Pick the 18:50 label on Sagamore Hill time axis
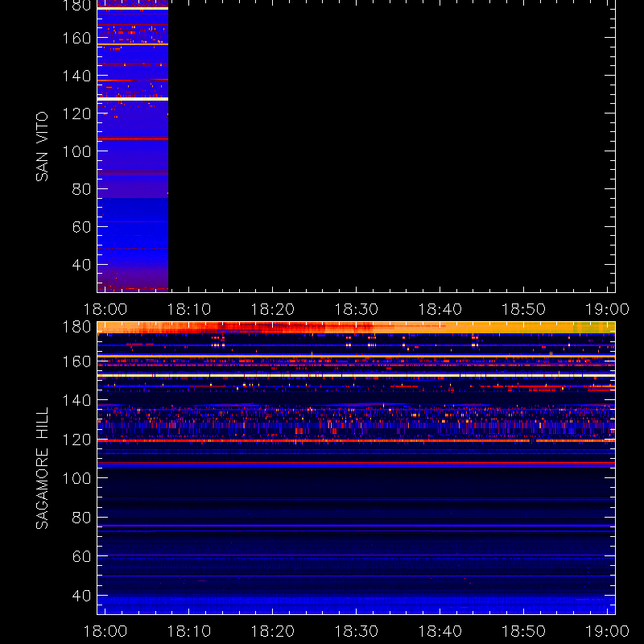The height and width of the screenshot is (644, 644). point(524,631)
